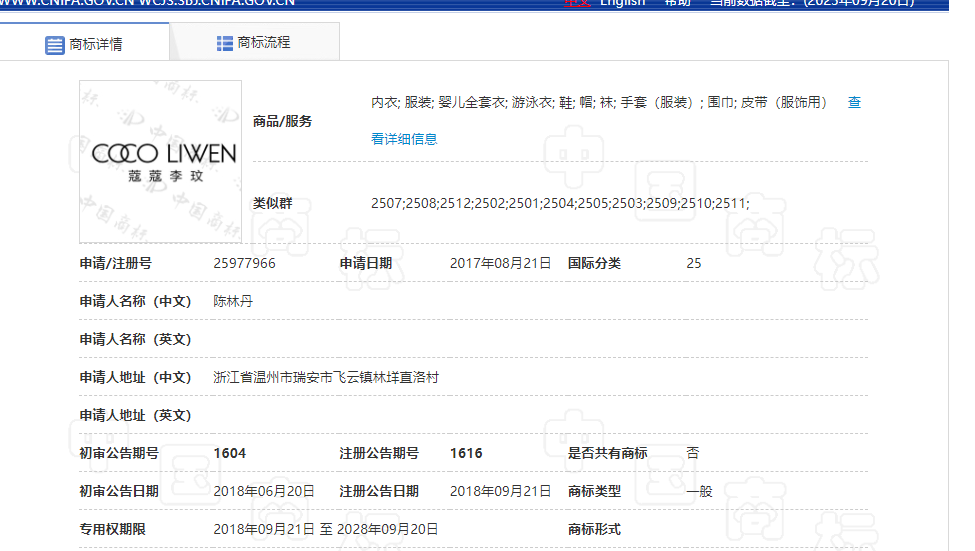Click the COCO LIWEN trademark image
Screen dimensions: 975x551
pos(161,161)
